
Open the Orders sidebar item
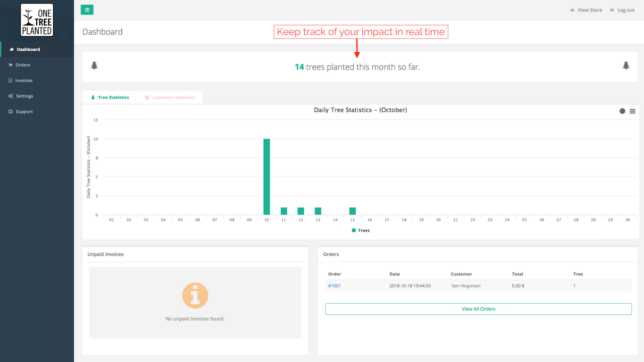coord(23,65)
